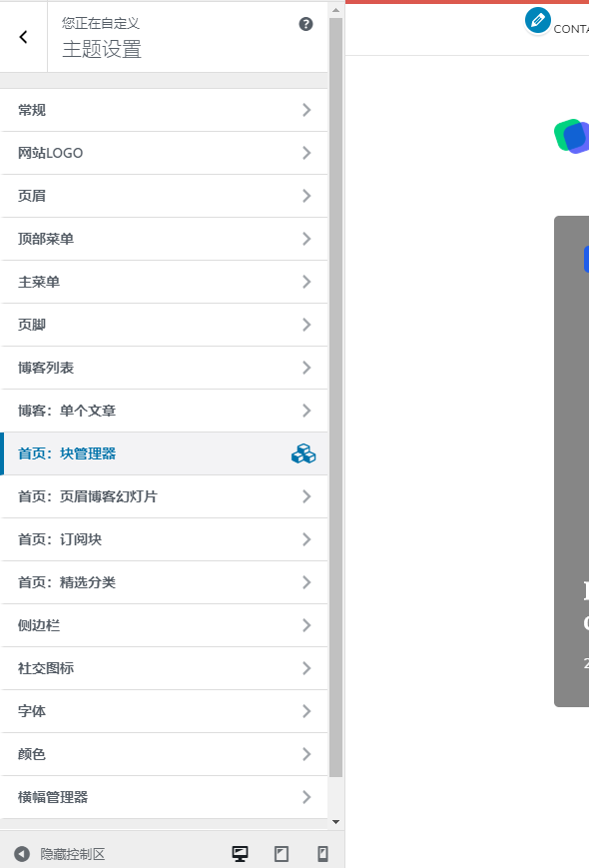Switch to desktop preview mode icon
This screenshot has width=589, height=868.
click(240, 854)
